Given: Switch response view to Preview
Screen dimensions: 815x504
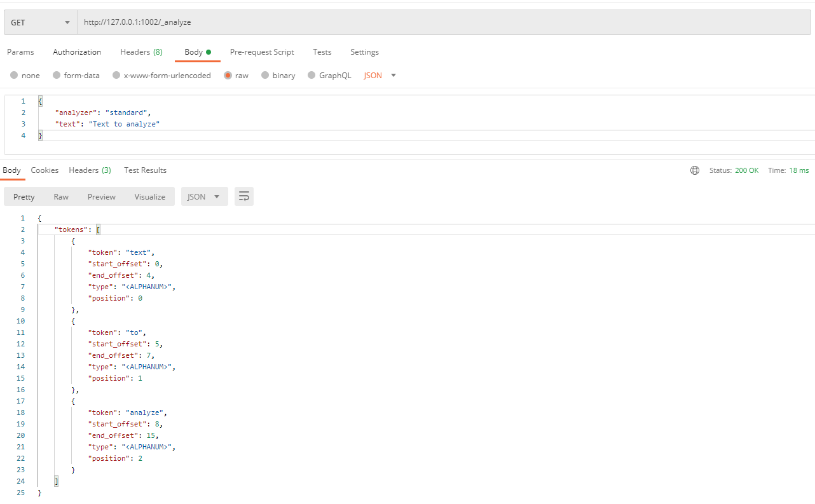Looking at the screenshot, I should click(x=102, y=197).
